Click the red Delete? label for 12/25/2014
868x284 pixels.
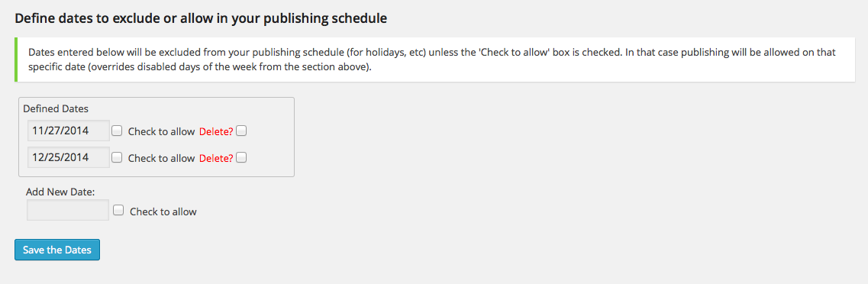(216, 158)
